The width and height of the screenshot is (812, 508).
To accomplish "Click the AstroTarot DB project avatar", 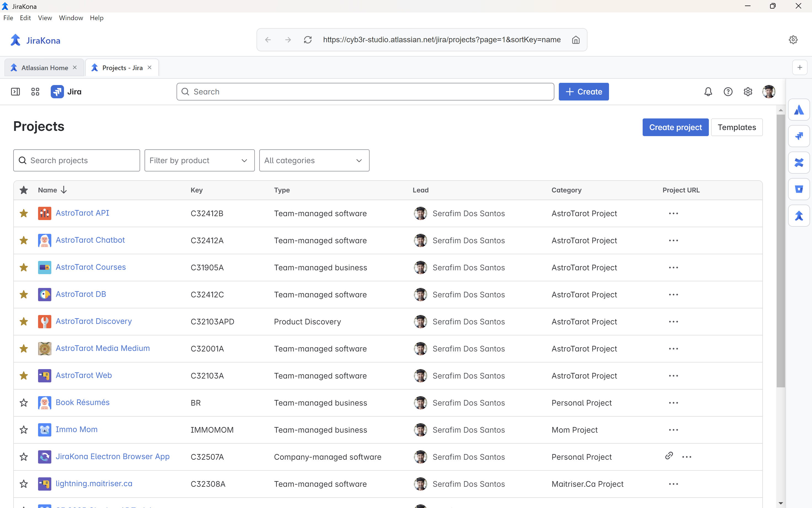I will click(x=44, y=294).
